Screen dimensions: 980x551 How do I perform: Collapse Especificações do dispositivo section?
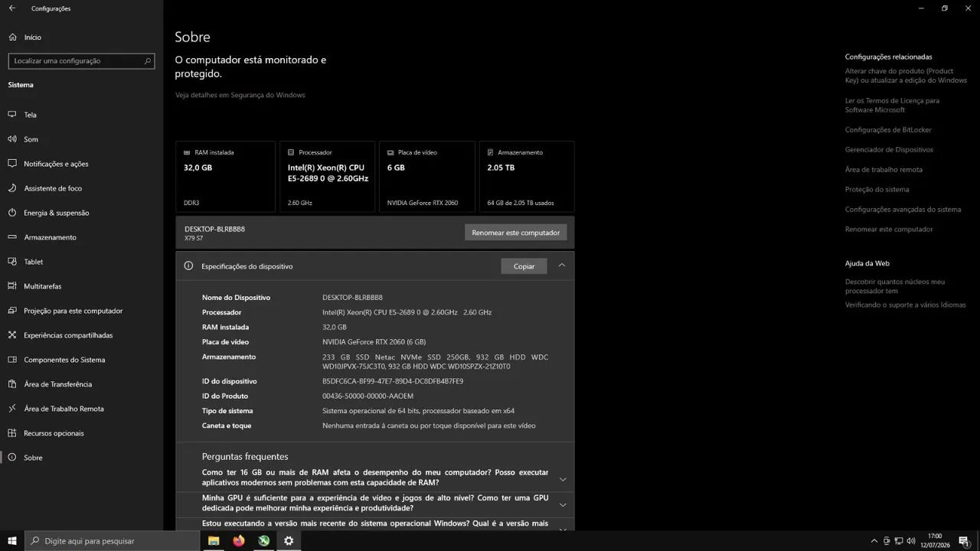pos(562,266)
